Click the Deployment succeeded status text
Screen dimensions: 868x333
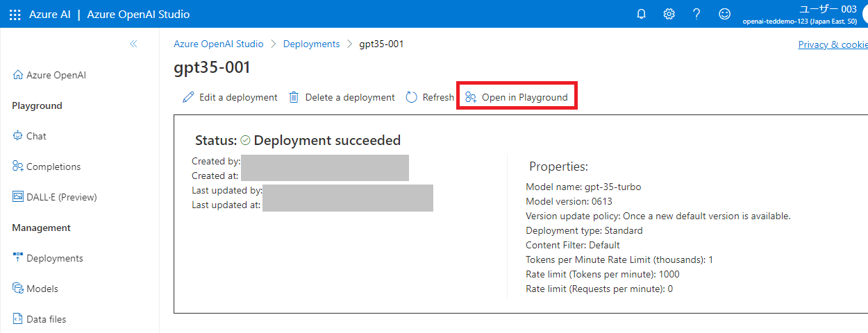click(x=327, y=140)
